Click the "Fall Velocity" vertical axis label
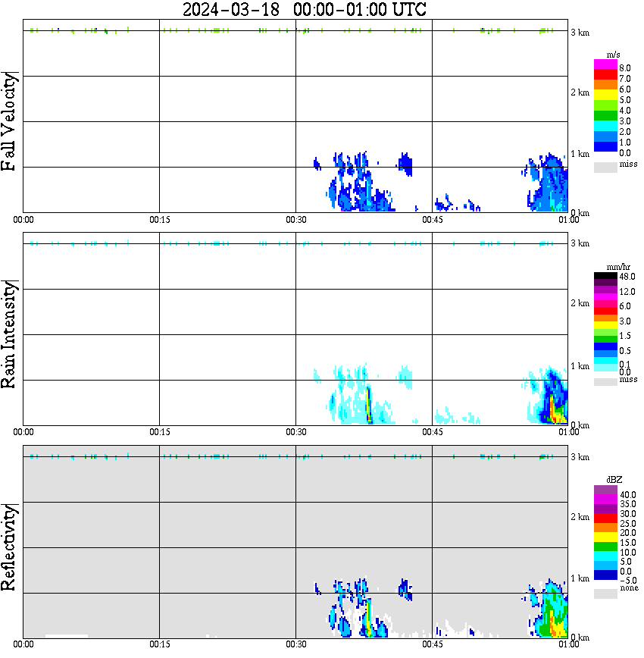644x658 pixels. pyautogui.click(x=9, y=121)
